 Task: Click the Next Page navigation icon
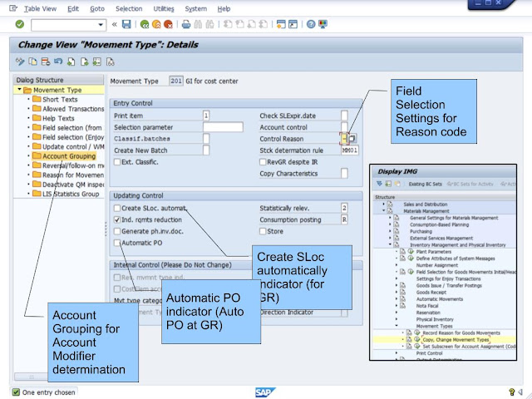click(x=251, y=24)
